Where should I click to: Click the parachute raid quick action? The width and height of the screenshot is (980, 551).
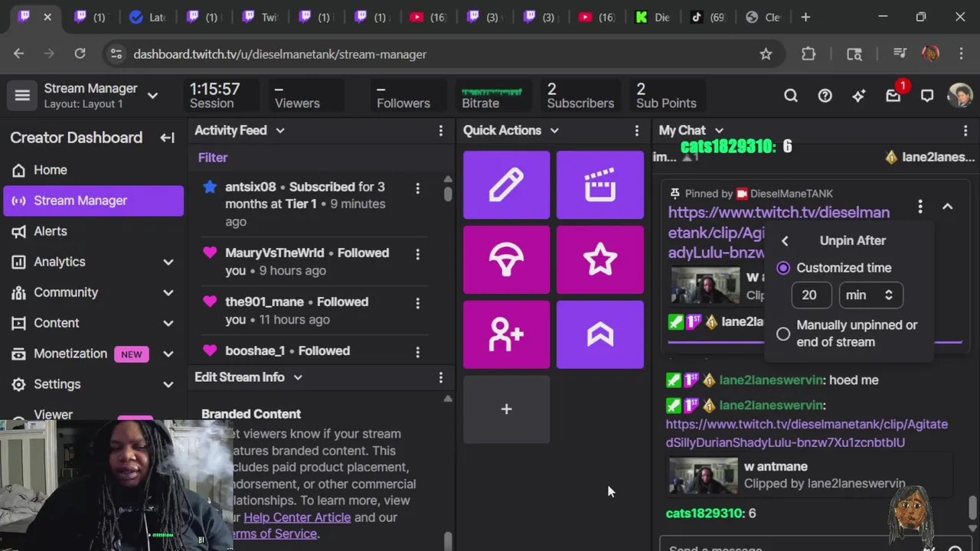coord(506,259)
